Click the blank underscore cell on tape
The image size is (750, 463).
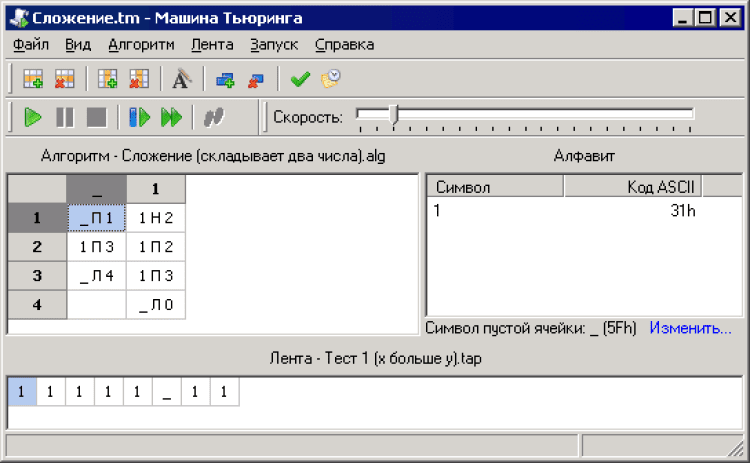(167, 392)
